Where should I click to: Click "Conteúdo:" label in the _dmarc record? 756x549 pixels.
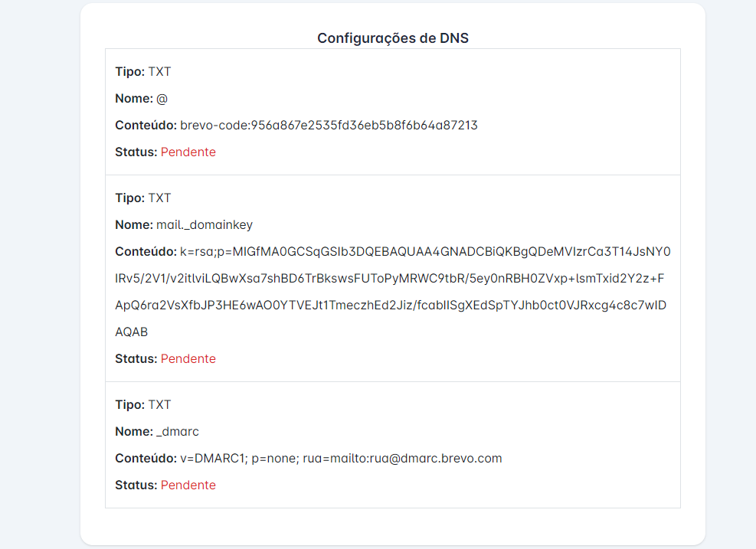coord(146,458)
